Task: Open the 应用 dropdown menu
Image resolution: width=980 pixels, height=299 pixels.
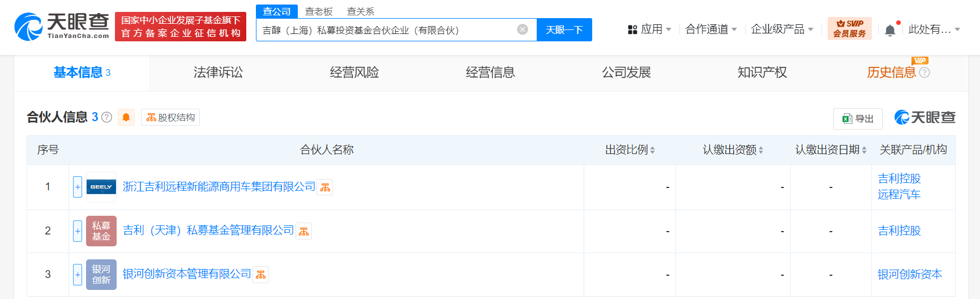Action: pyautogui.click(x=650, y=29)
